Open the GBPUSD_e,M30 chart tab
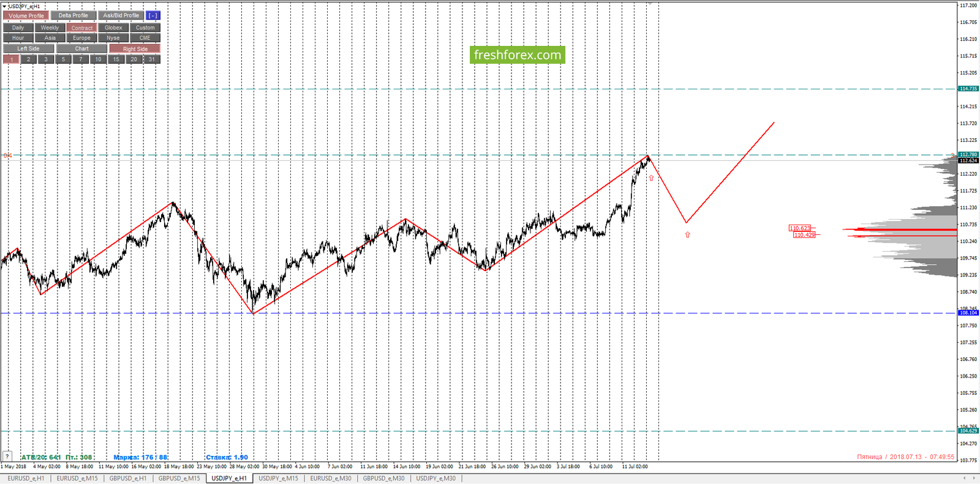 383,478
